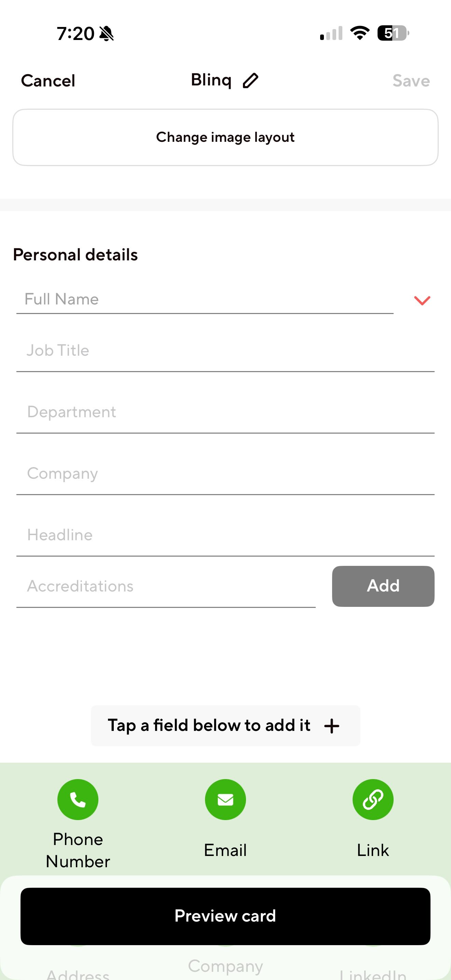Tap the green Email envelope icon
Viewport: 451px width, 980px height.
[x=225, y=799]
